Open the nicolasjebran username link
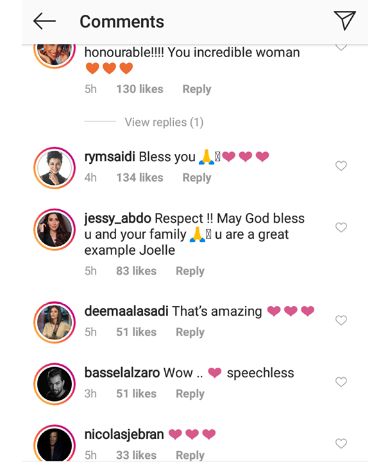 click(x=124, y=434)
